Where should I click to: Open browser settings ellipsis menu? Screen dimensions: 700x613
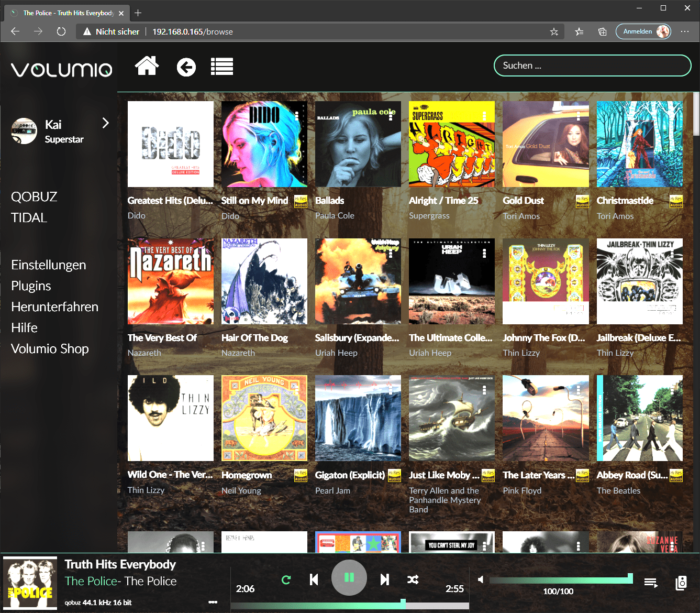tap(685, 31)
